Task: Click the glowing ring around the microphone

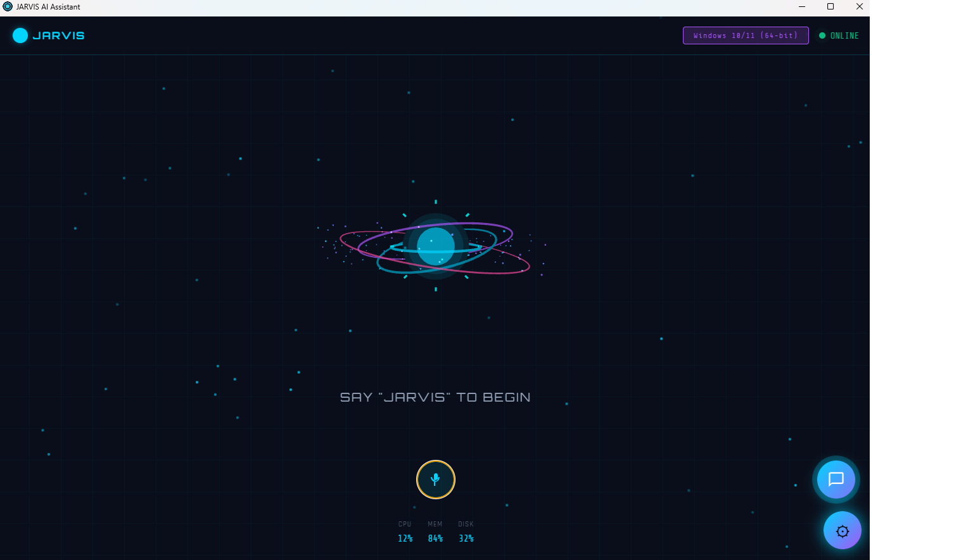Action: coord(435,462)
